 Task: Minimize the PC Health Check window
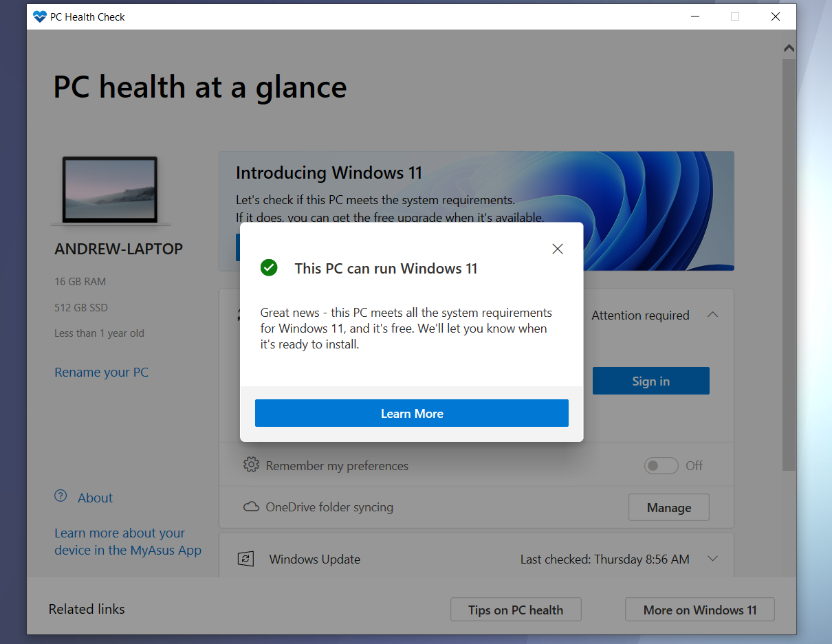(694, 16)
